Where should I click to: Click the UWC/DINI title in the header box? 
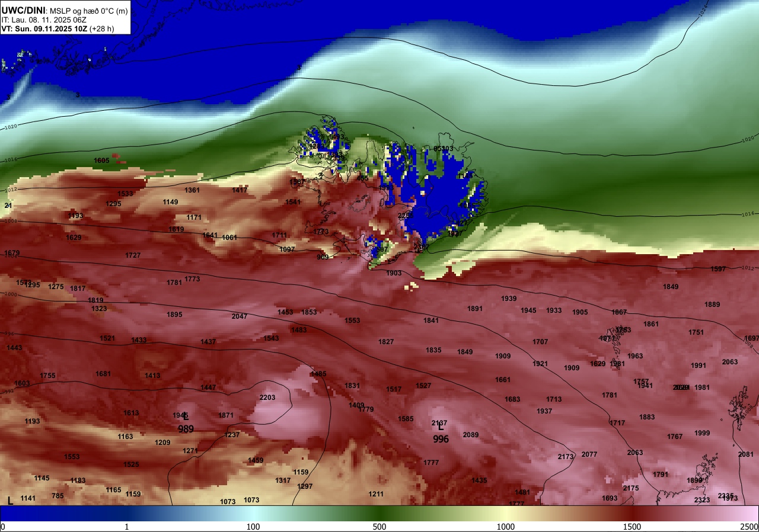[23, 10]
